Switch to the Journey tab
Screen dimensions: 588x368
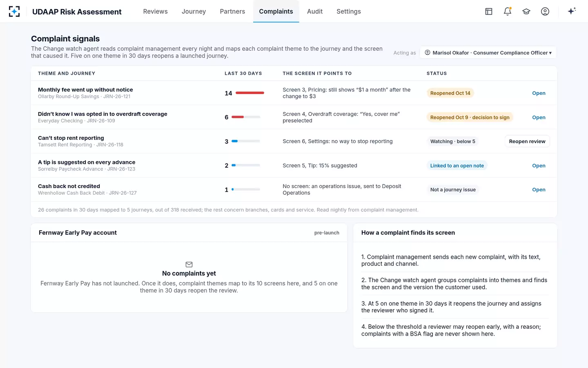coord(194,11)
